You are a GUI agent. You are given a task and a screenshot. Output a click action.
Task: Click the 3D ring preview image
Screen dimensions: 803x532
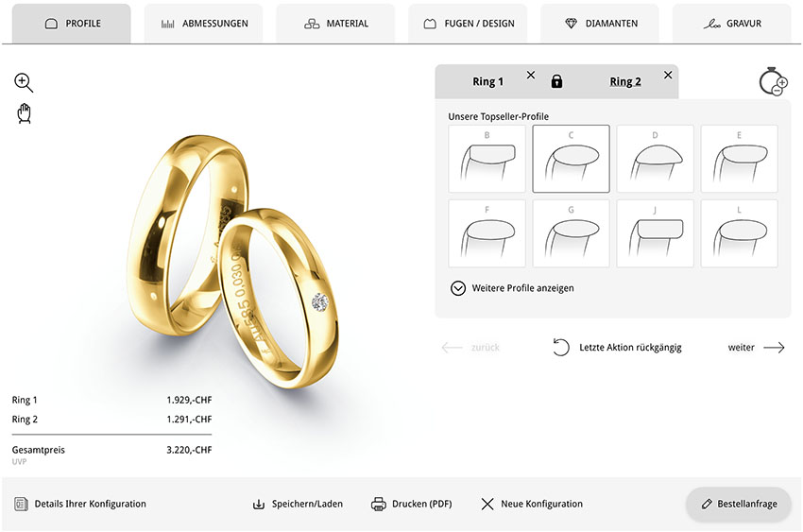click(x=233, y=261)
